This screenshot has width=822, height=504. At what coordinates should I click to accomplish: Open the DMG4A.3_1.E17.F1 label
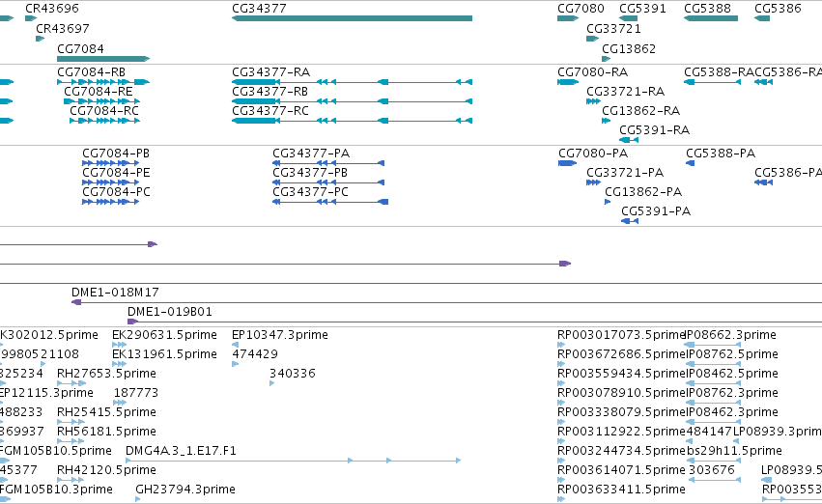click(x=181, y=451)
